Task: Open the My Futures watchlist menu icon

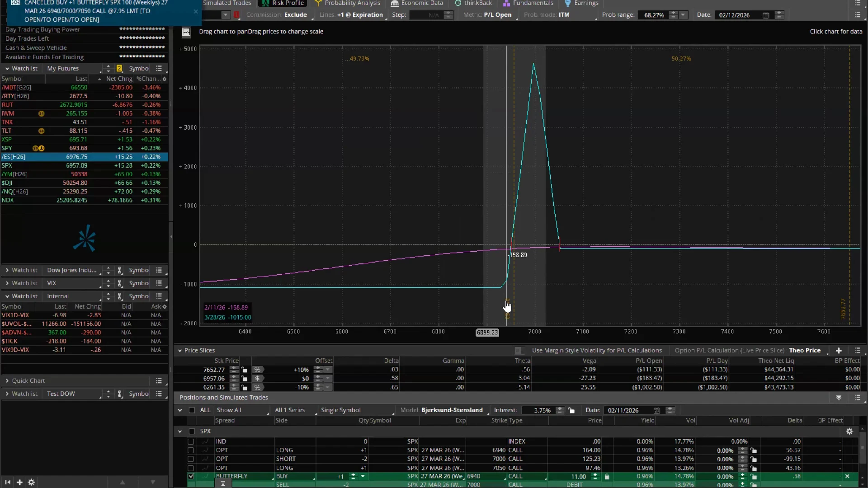Action: 159,69
